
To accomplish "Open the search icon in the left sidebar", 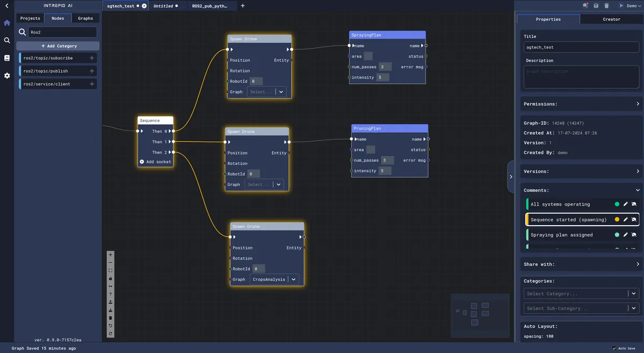I will pyautogui.click(x=7, y=40).
